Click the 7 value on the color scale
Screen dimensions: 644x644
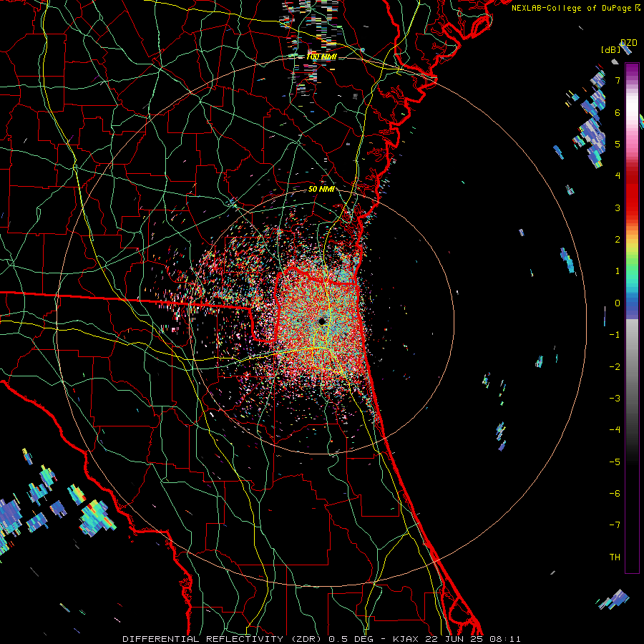[x=618, y=80]
